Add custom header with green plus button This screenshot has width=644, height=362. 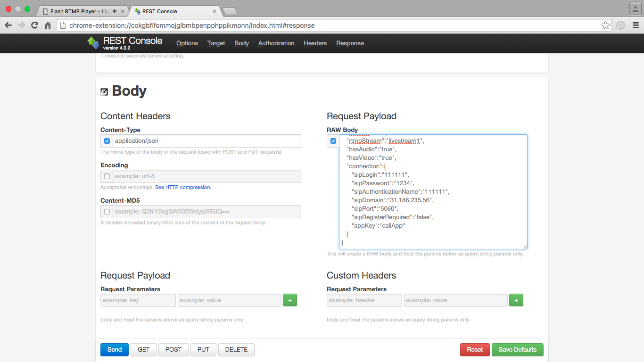pyautogui.click(x=516, y=300)
